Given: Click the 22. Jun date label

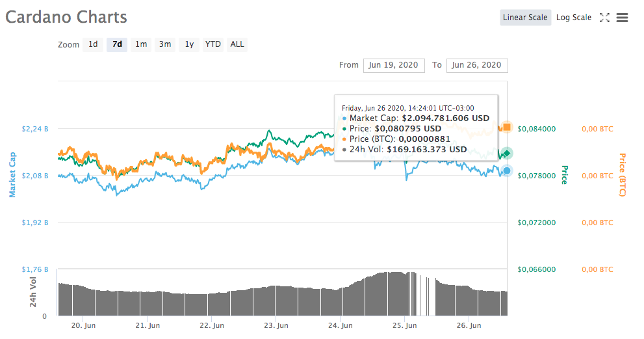Looking at the screenshot, I should tap(212, 325).
